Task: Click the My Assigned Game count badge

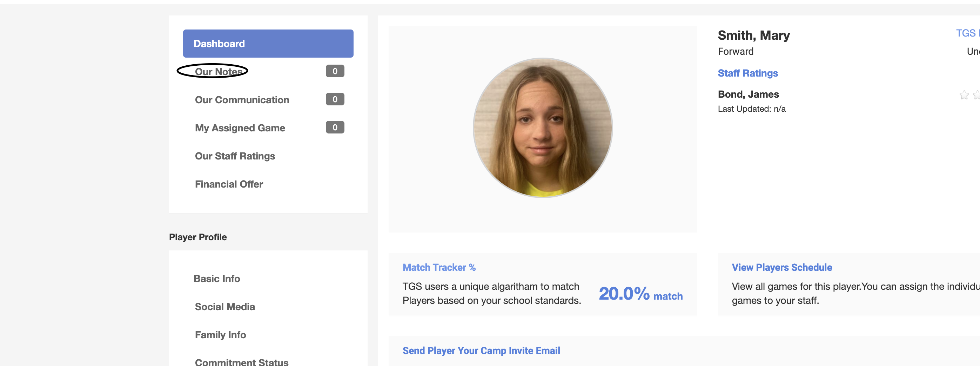Action: click(x=334, y=128)
